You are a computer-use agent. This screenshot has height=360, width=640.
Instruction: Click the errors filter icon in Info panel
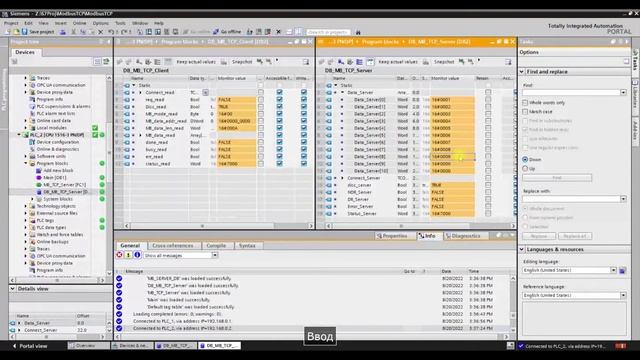pos(119,255)
